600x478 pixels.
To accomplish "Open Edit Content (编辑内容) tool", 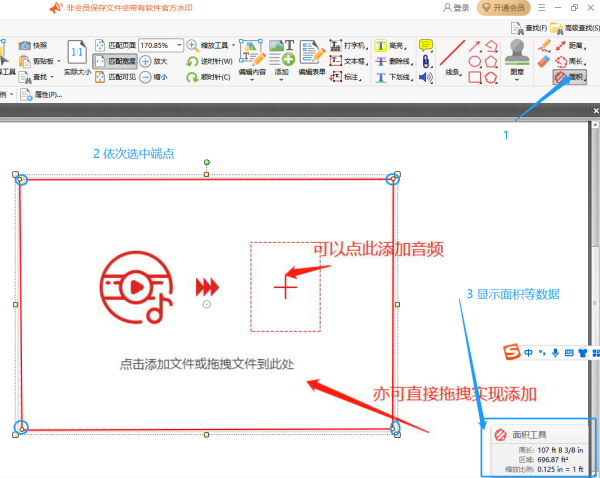I will point(252,57).
